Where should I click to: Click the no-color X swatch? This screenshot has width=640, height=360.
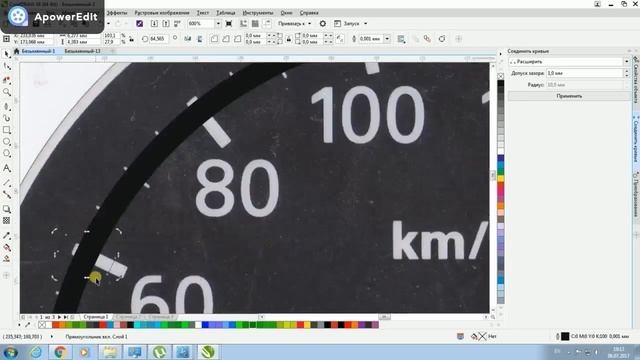[42, 325]
